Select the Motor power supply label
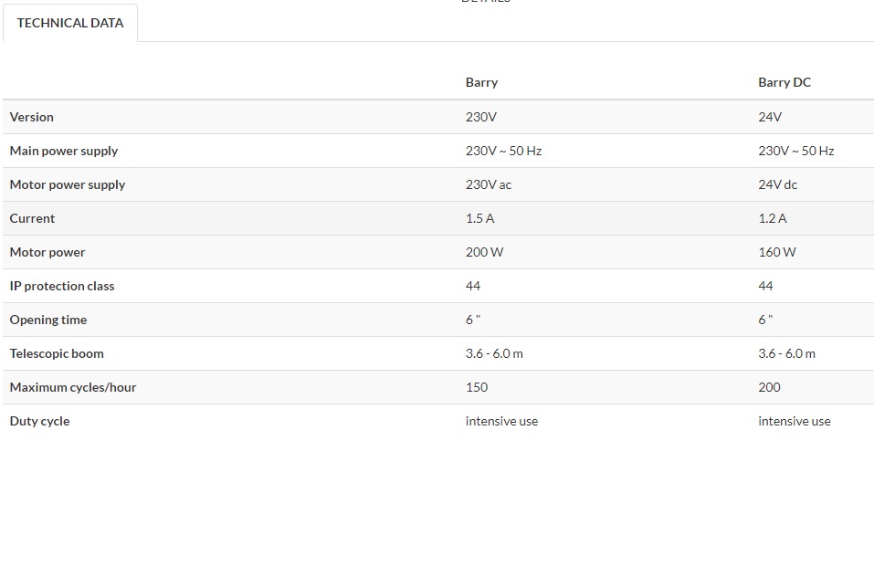874x588 pixels. (68, 184)
